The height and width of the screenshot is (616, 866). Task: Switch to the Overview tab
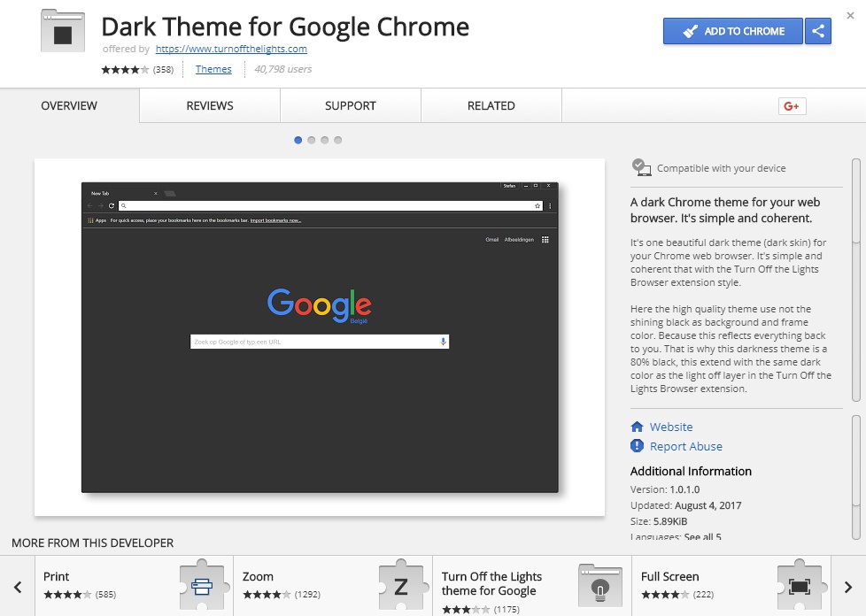[69, 105]
